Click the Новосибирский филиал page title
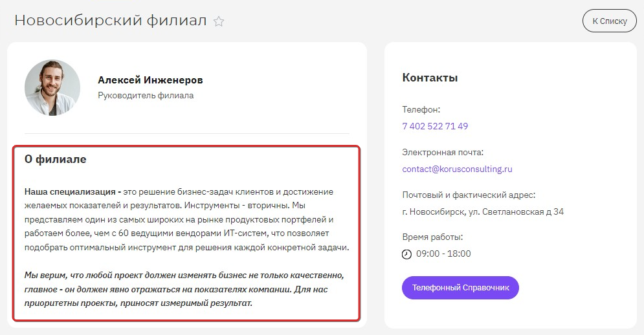The width and height of the screenshot is (644, 335). pos(111,21)
